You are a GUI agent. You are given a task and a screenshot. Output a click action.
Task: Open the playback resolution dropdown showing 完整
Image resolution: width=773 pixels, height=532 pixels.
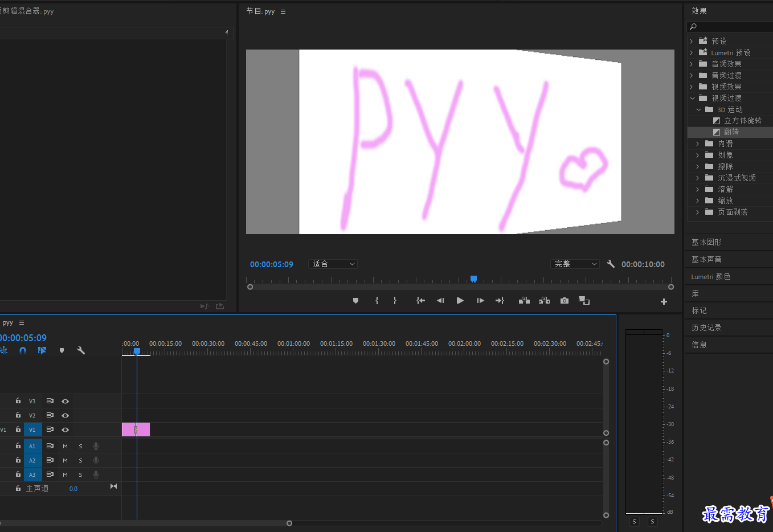(x=575, y=264)
